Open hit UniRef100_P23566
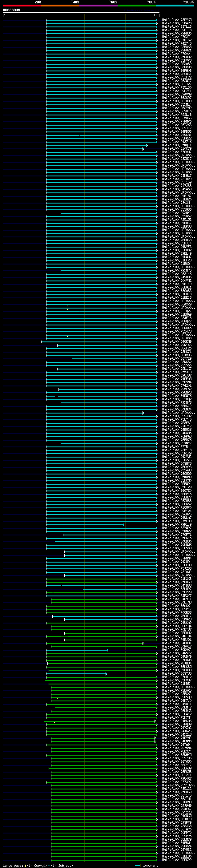 177,365
